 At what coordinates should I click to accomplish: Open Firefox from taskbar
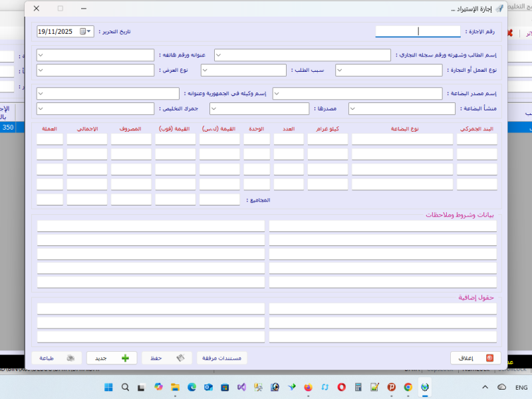pyautogui.click(x=308, y=387)
